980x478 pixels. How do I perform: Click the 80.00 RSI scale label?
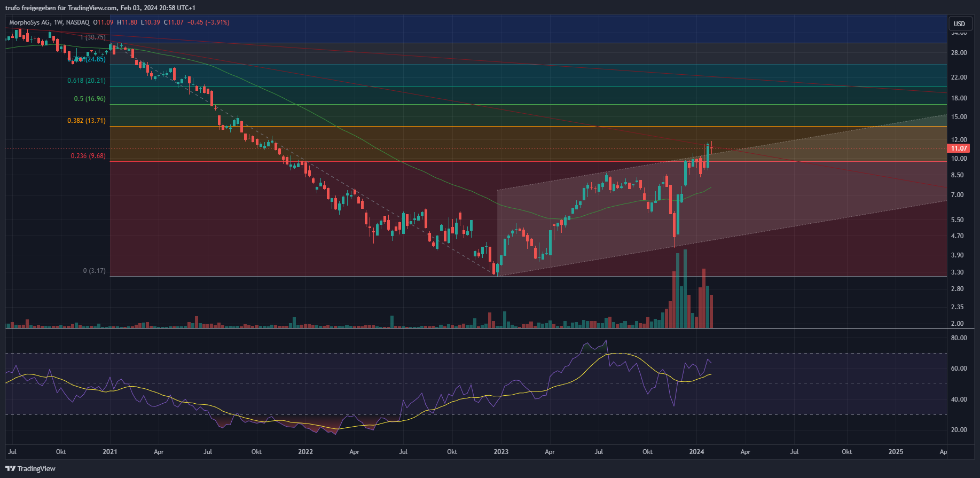pos(959,338)
